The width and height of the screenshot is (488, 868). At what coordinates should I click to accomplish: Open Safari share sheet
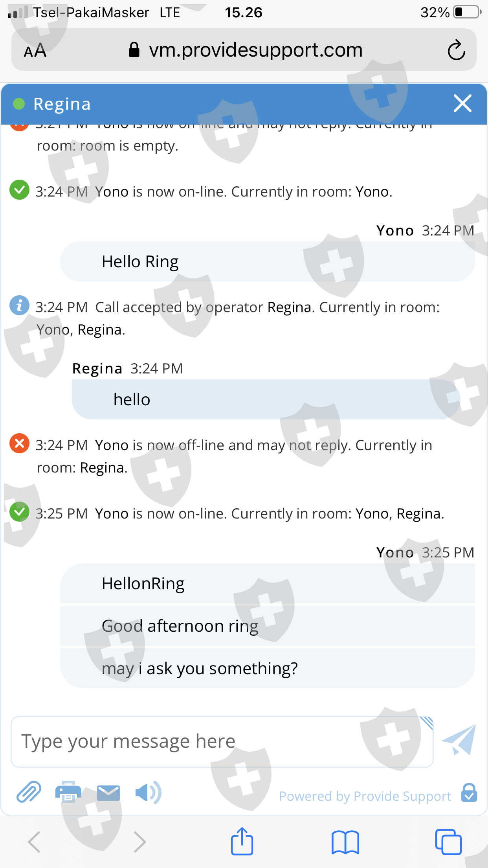[242, 841]
